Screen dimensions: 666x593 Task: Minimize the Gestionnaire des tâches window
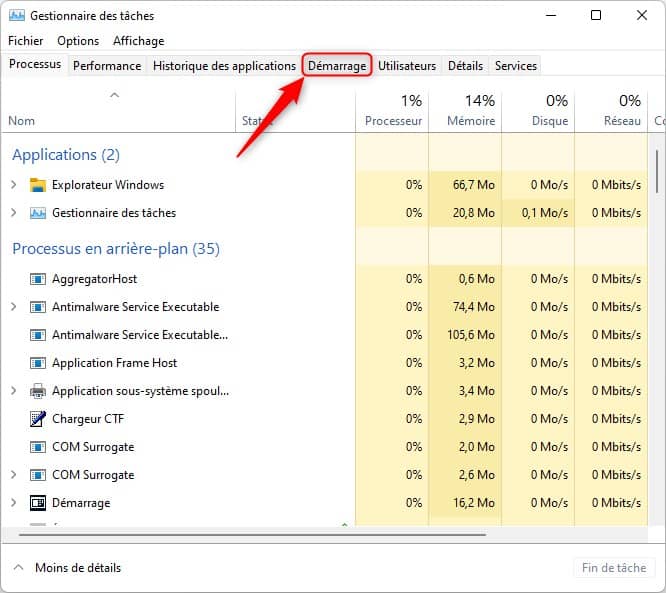551,15
